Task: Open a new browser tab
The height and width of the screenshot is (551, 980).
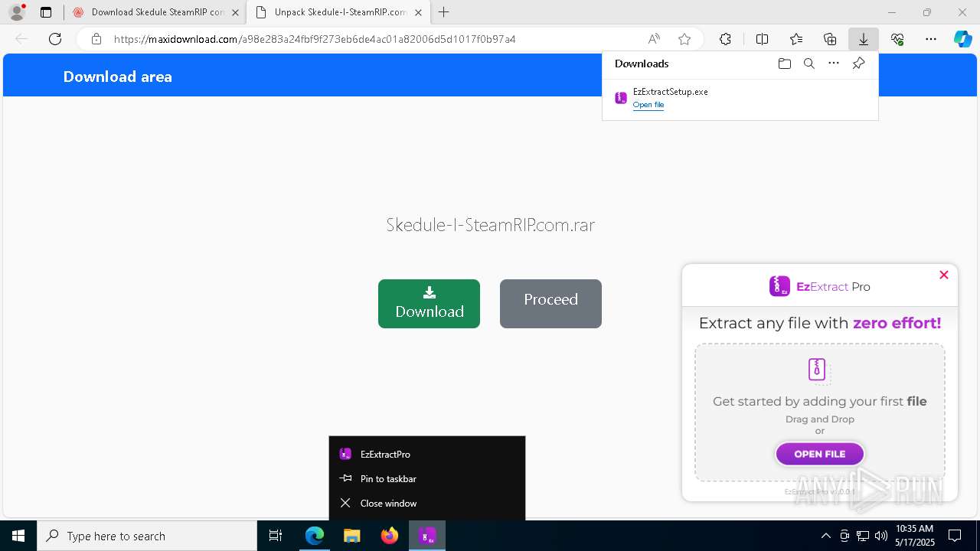Action: click(x=444, y=12)
